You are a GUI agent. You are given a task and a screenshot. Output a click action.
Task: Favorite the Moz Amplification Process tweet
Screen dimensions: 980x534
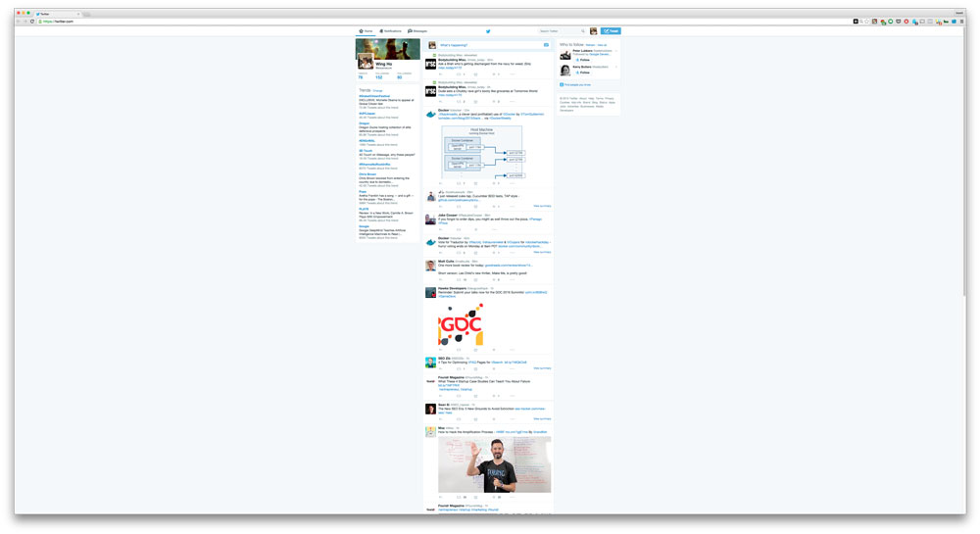click(494, 497)
